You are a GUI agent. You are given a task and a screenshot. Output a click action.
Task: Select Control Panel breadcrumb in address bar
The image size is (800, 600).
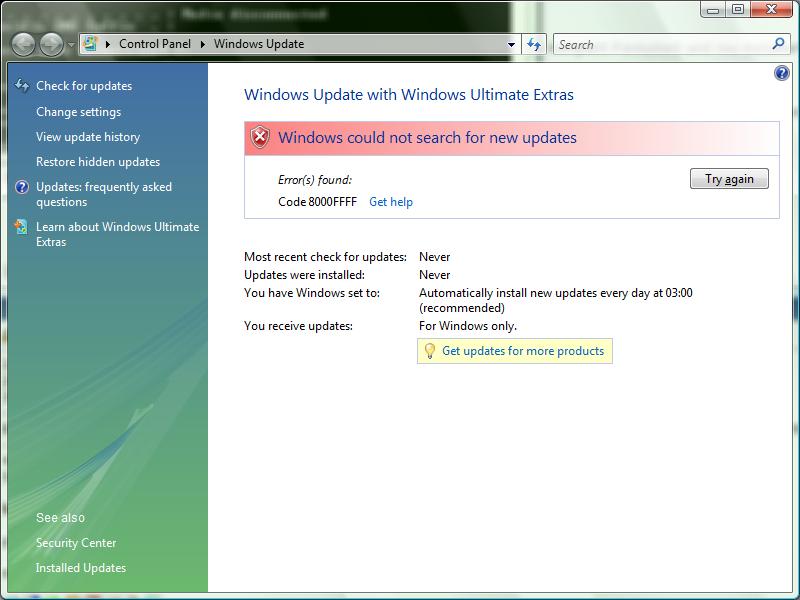pyautogui.click(x=155, y=44)
